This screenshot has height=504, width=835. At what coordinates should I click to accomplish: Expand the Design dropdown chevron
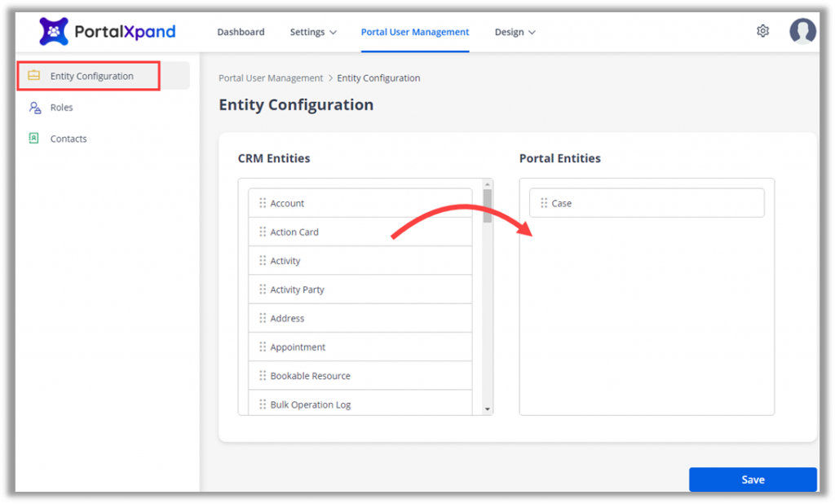532,33
